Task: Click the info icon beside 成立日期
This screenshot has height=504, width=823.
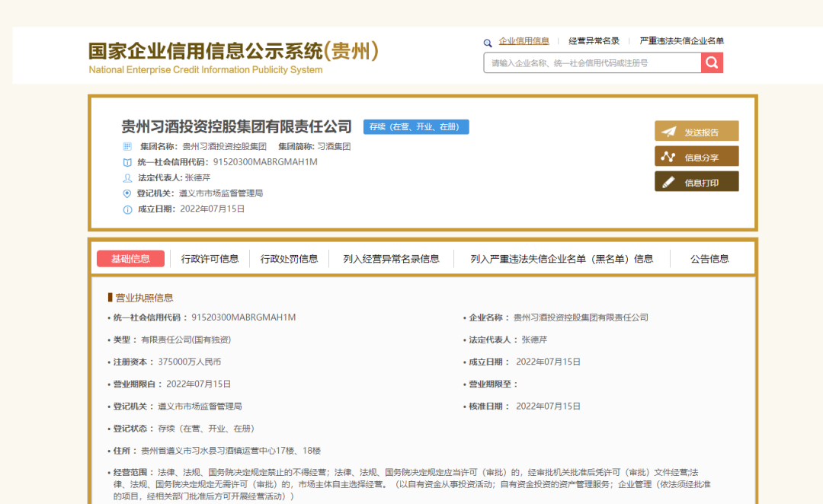Action: click(x=127, y=209)
